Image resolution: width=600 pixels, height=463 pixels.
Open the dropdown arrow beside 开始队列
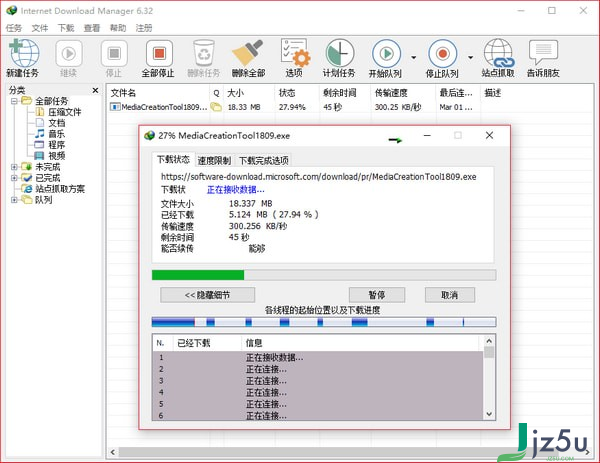click(414, 57)
